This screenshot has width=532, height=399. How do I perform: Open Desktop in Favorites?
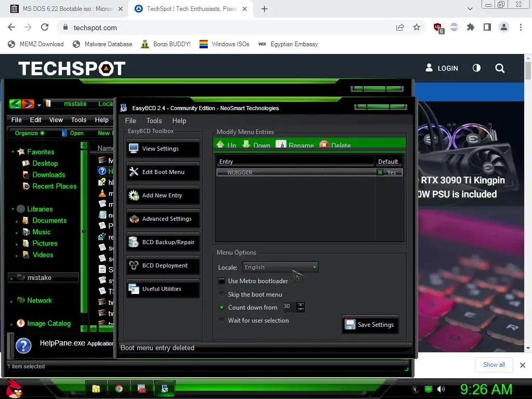coord(45,163)
